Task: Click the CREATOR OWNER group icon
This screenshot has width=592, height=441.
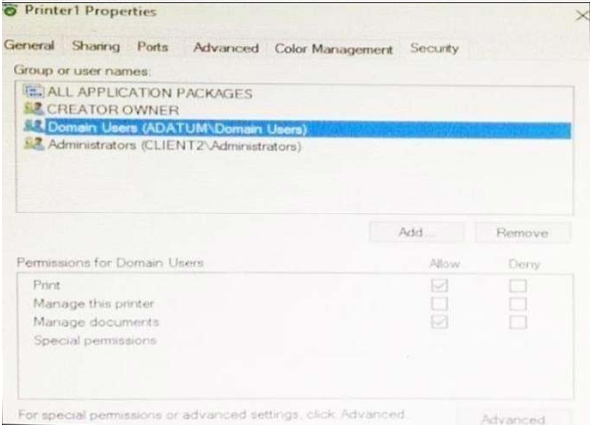Action: [x=34, y=109]
